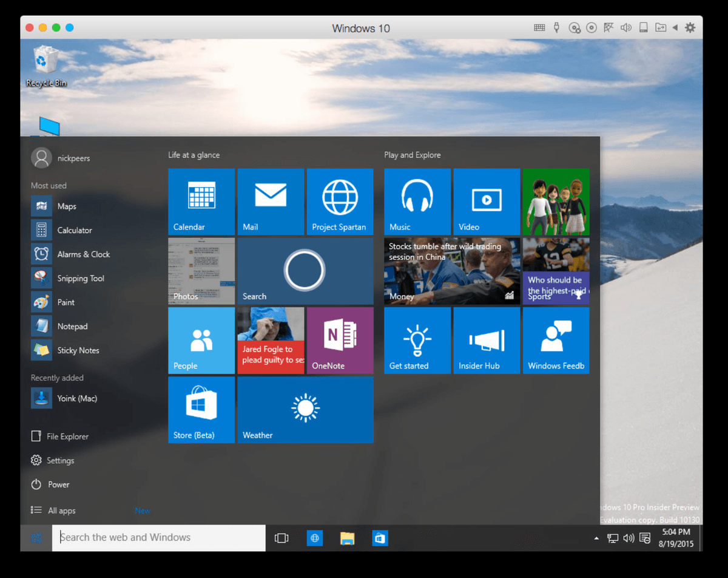Click the network icon in the system tray
728x578 pixels.
[x=613, y=538]
